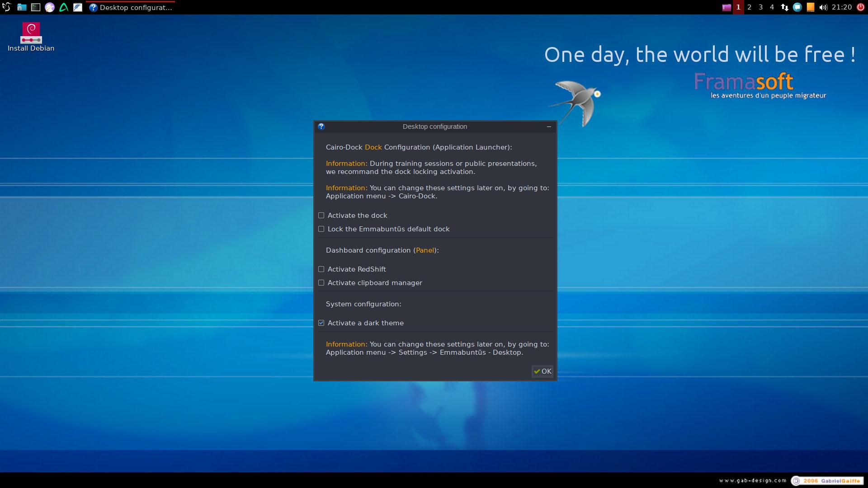The height and width of the screenshot is (488, 868).
Task: Tick Activate clipboard manager checkbox
Action: point(321,283)
